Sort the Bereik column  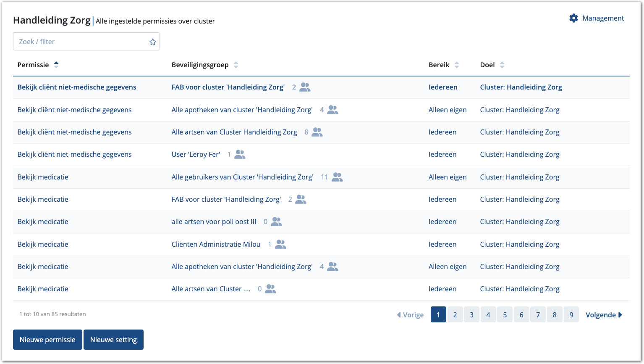pos(457,65)
